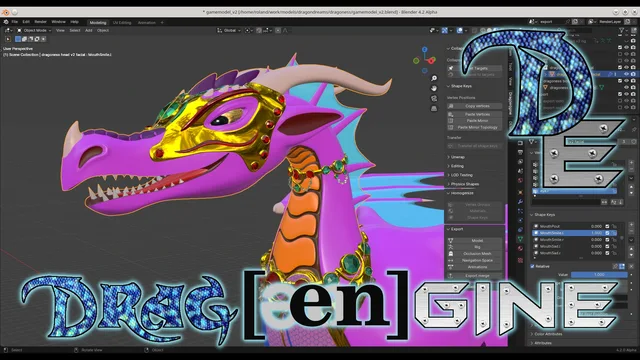Click Transfer all shape keys button

(475, 146)
